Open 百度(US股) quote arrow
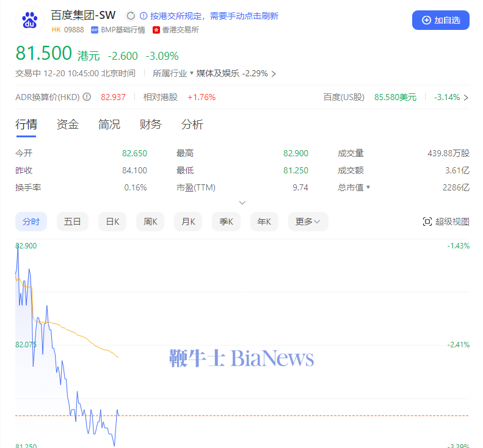 click(466, 97)
